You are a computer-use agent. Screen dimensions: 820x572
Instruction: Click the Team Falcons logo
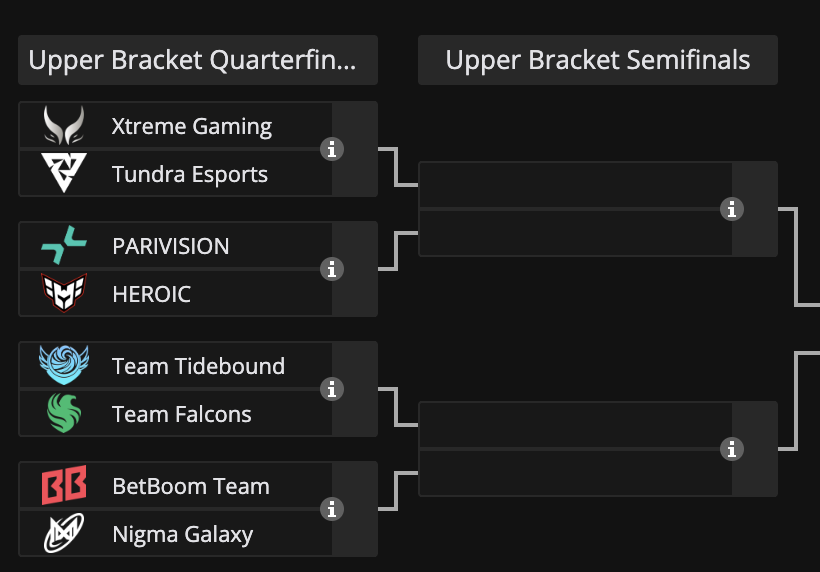coord(64,414)
